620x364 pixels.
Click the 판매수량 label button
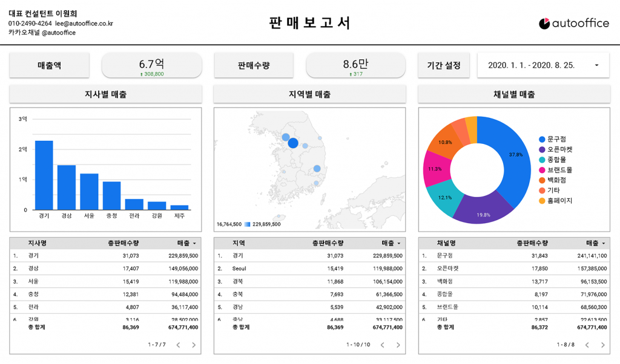pos(254,65)
